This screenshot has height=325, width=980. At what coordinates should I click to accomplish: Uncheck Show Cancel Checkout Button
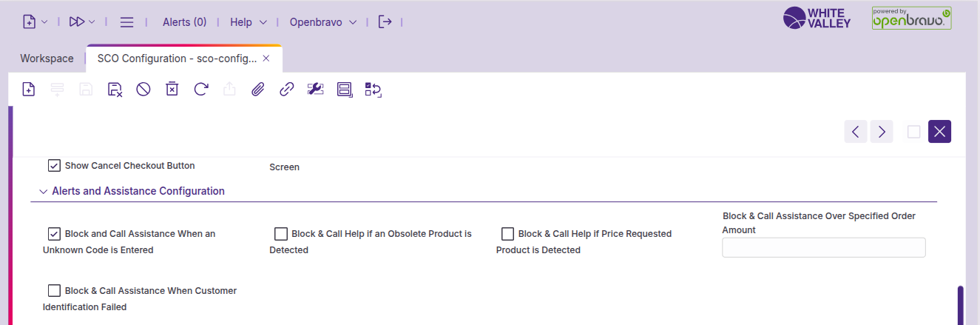[54, 166]
